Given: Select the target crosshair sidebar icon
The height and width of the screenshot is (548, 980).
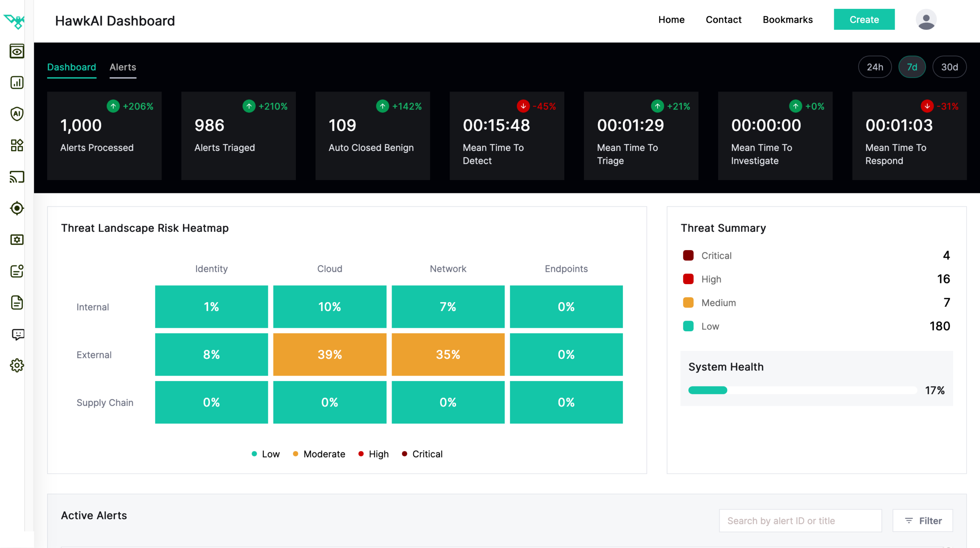Looking at the screenshot, I should [x=17, y=208].
